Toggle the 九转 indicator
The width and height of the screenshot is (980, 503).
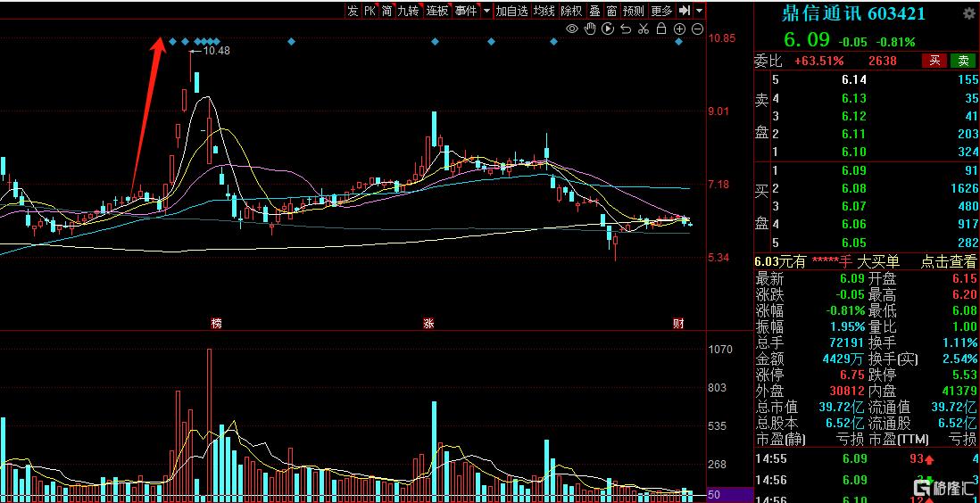pyautogui.click(x=409, y=11)
